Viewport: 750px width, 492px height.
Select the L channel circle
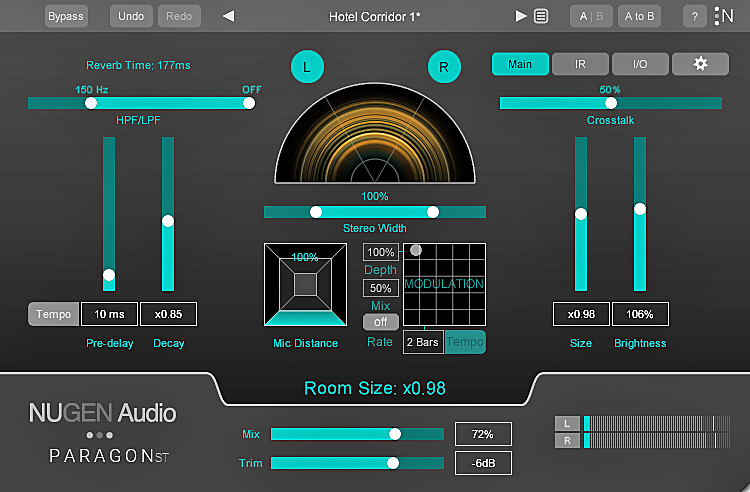click(307, 66)
